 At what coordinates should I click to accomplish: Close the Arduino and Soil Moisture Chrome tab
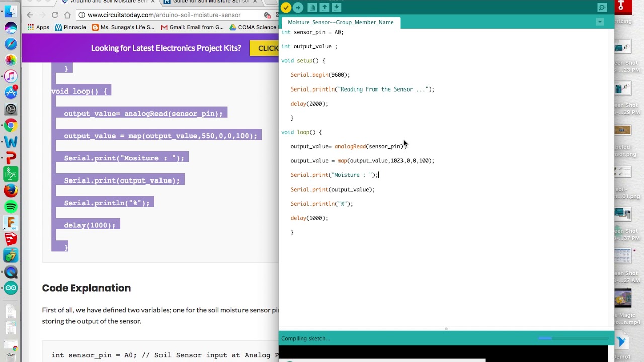pos(153,2)
